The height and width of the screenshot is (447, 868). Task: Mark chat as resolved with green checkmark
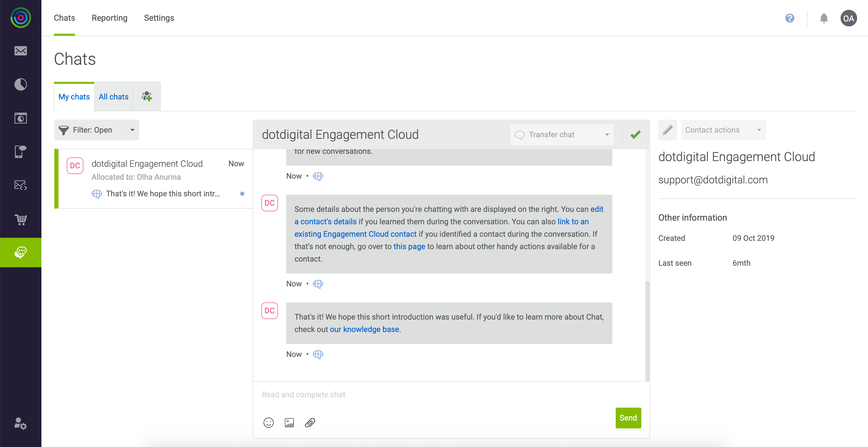[636, 134]
